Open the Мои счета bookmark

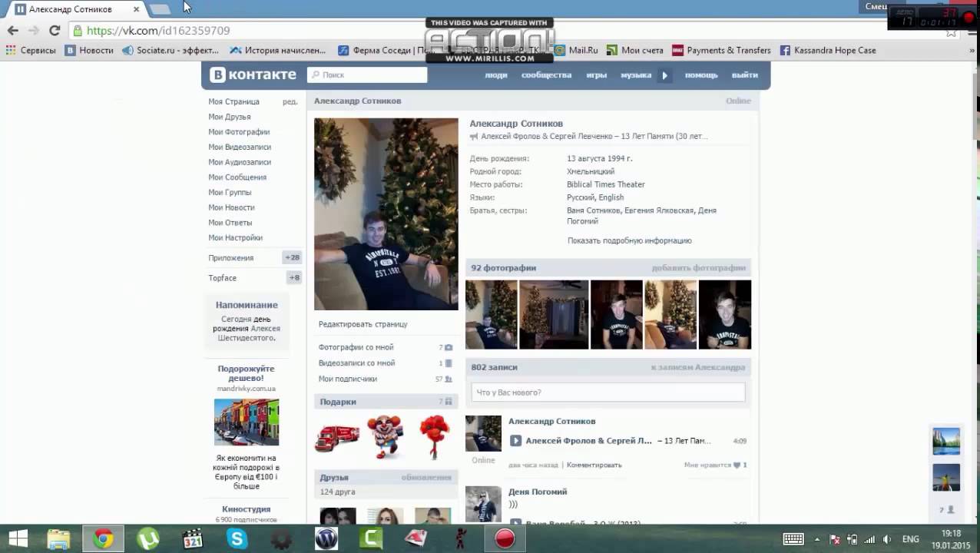(635, 51)
